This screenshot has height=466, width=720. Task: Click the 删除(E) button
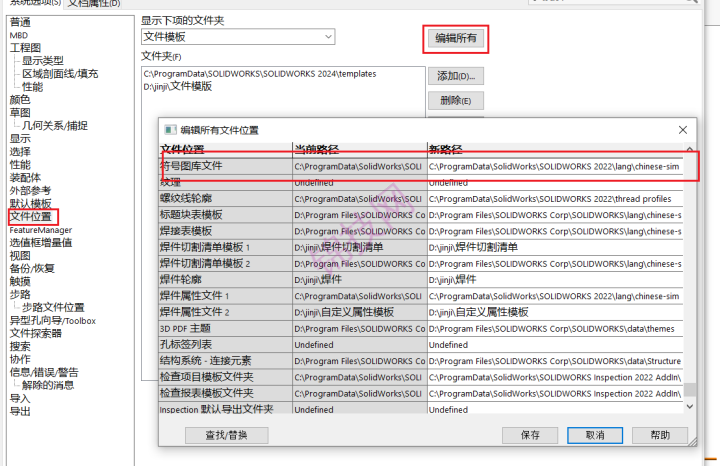click(x=456, y=100)
